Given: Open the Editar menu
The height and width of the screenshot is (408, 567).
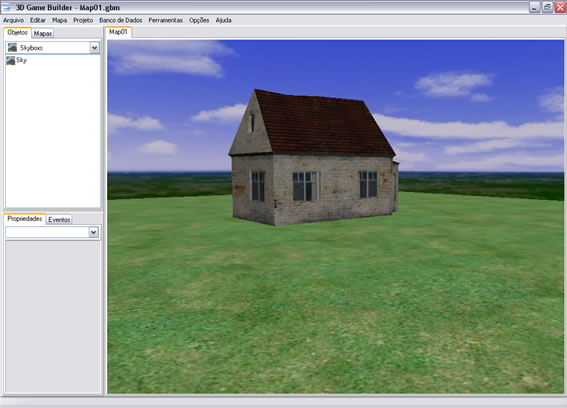Looking at the screenshot, I should click(x=38, y=20).
